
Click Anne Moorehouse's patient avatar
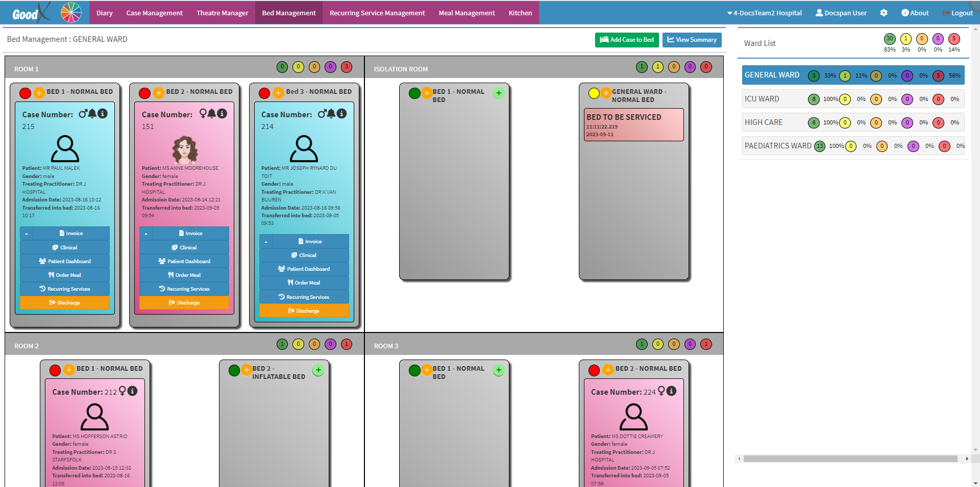coord(185,149)
